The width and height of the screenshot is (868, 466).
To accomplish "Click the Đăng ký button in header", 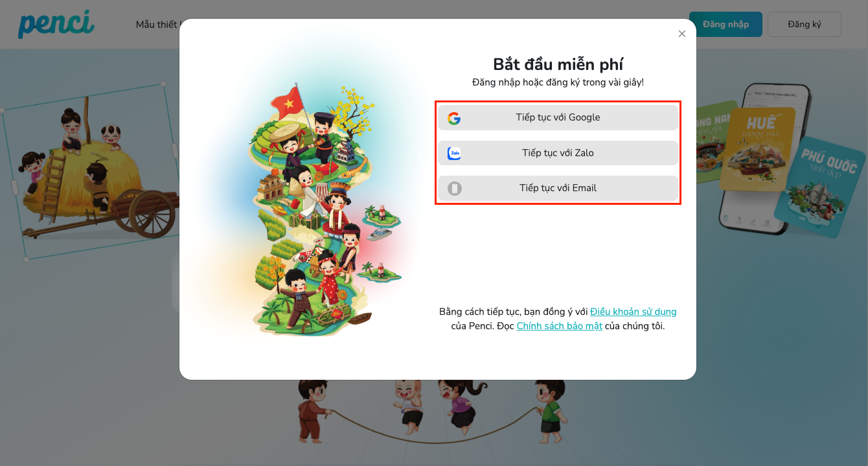I will pyautogui.click(x=805, y=24).
